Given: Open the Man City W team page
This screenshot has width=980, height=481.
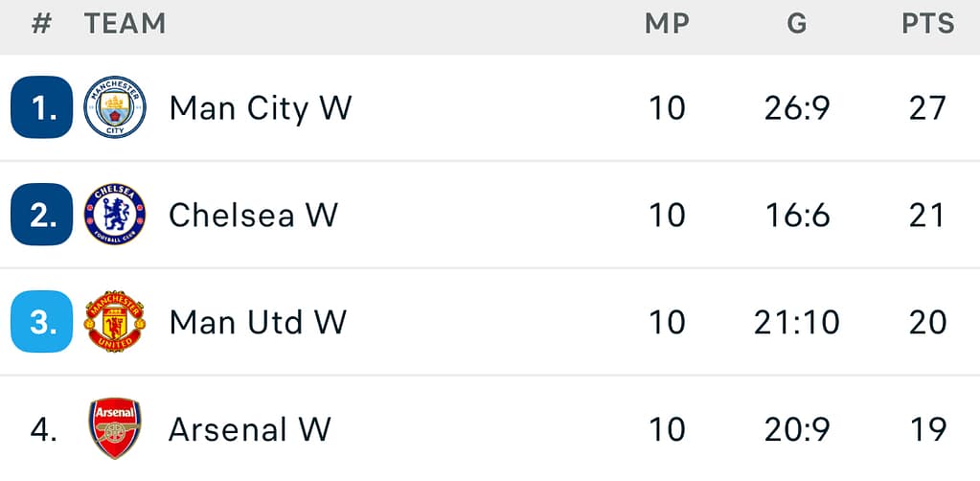Looking at the screenshot, I should 261,108.
